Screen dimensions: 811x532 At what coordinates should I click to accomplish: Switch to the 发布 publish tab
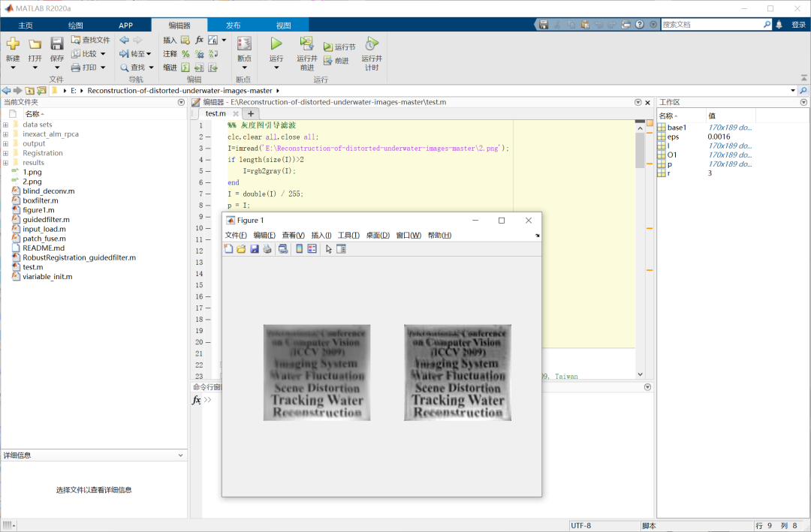[x=234, y=26]
